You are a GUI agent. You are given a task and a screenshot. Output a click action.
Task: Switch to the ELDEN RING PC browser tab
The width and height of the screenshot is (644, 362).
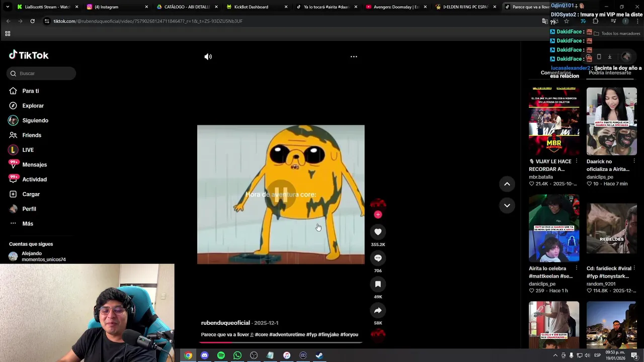click(466, 7)
